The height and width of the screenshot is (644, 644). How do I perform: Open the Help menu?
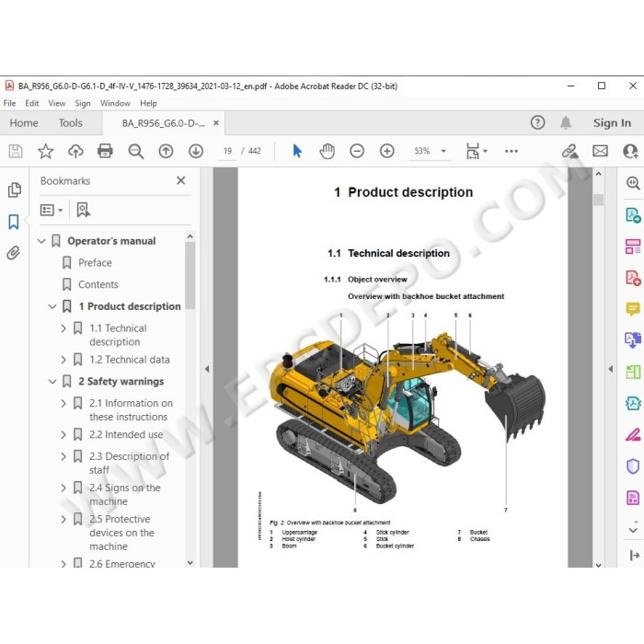(148, 103)
